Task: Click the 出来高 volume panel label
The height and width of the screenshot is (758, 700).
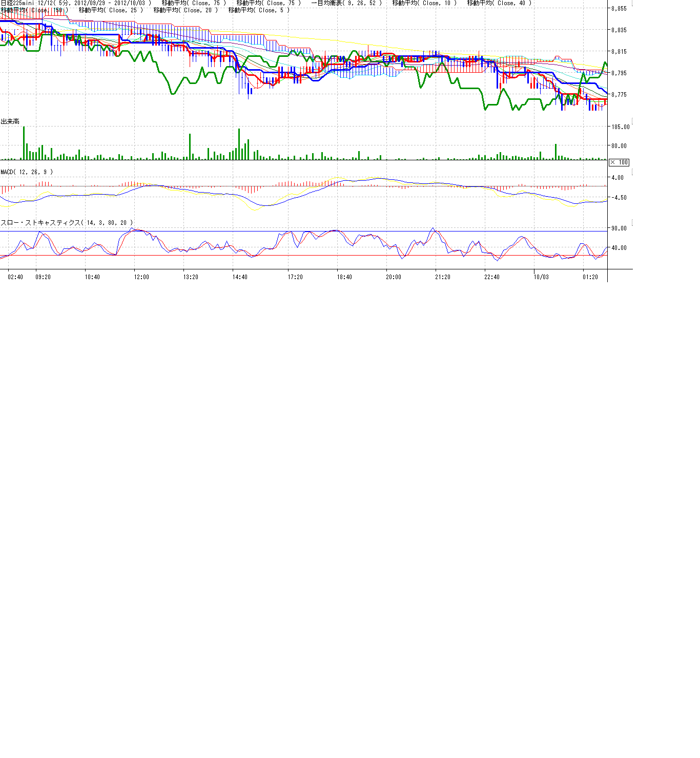Action: pos(10,121)
